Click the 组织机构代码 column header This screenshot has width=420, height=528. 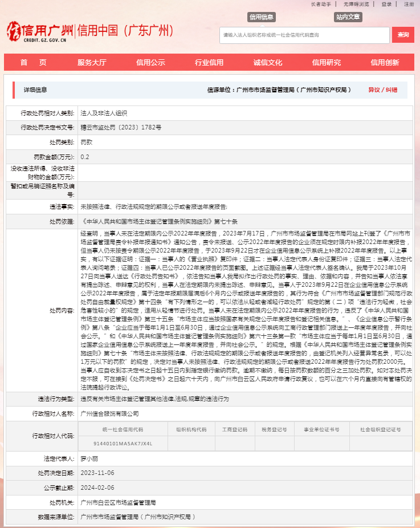tap(191, 429)
